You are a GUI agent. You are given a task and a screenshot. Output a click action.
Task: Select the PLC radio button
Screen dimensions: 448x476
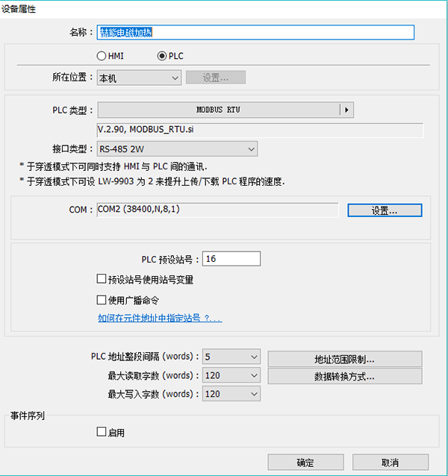pyautogui.click(x=162, y=56)
